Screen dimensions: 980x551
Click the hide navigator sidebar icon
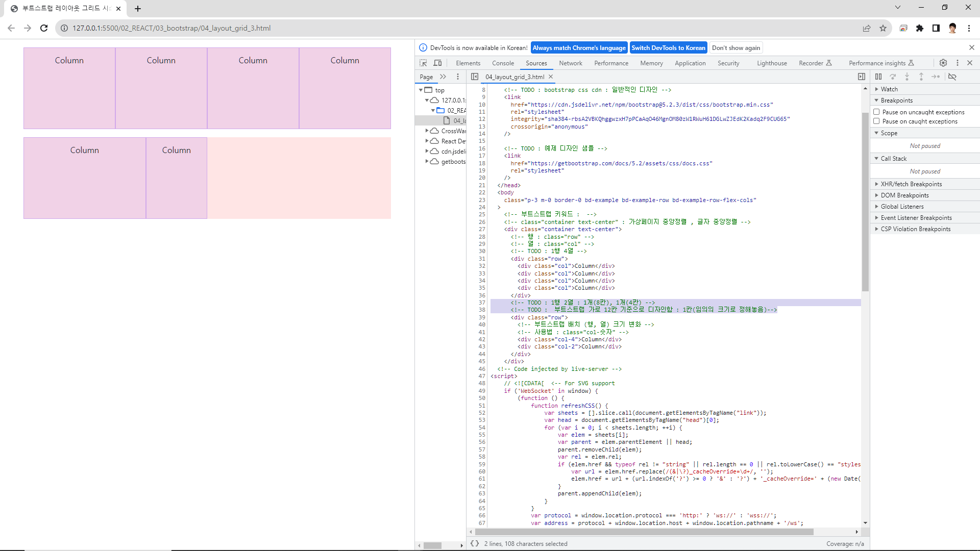[x=475, y=77]
